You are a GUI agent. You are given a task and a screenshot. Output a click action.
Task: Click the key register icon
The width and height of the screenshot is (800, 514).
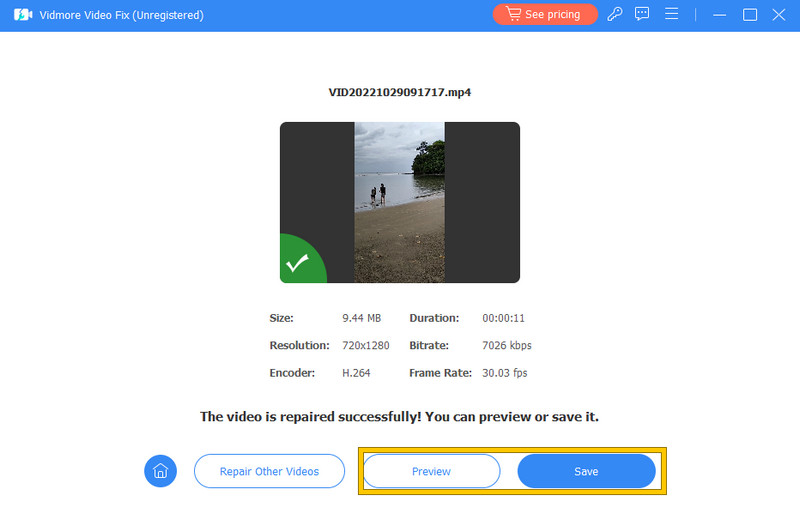pyautogui.click(x=615, y=15)
